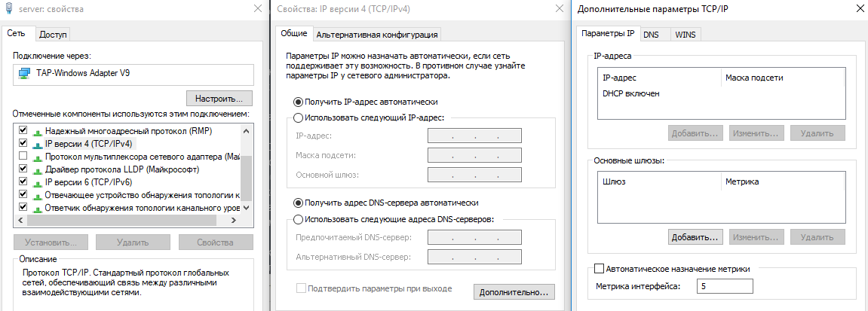This screenshot has height=311, width=868.
Task: Select Использовать следующий IP-адрес radio button
Action: tap(298, 117)
